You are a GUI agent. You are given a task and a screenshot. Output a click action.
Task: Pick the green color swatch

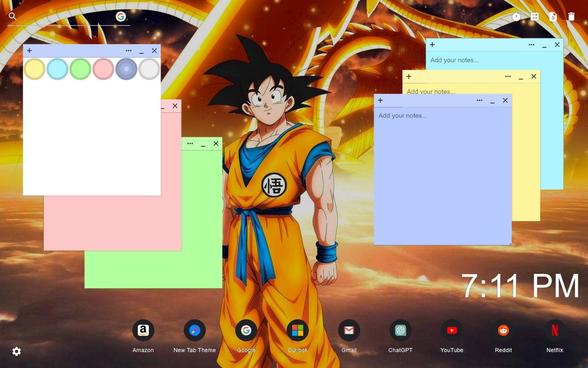pos(80,69)
